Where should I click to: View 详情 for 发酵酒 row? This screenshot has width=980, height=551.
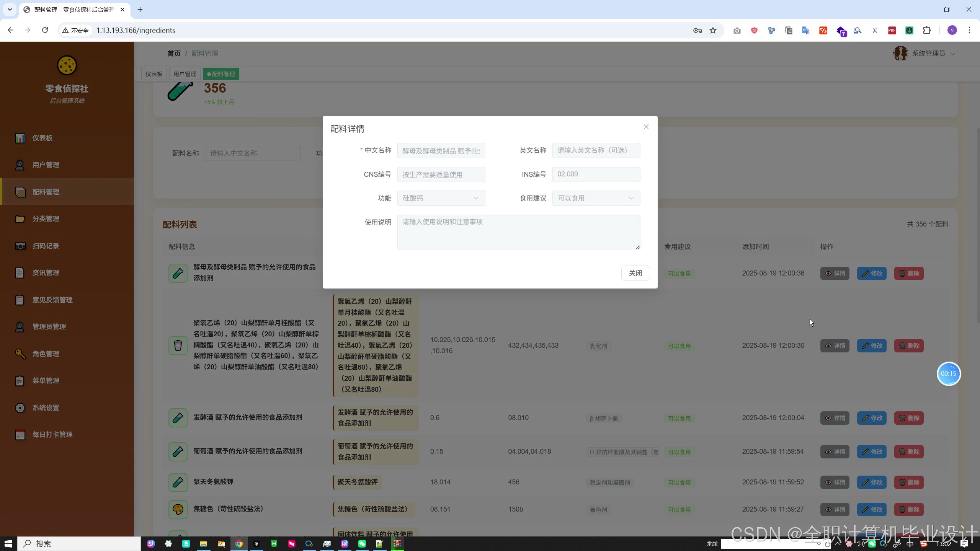(x=835, y=418)
